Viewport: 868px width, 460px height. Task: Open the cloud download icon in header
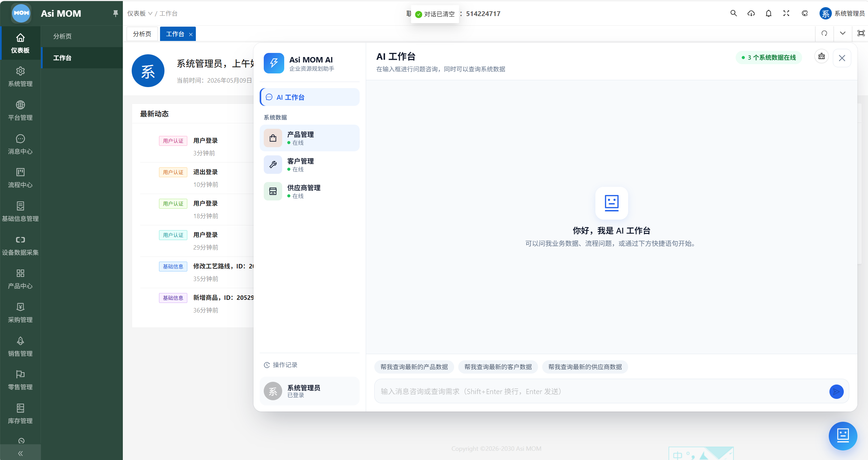pyautogui.click(x=751, y=13)
